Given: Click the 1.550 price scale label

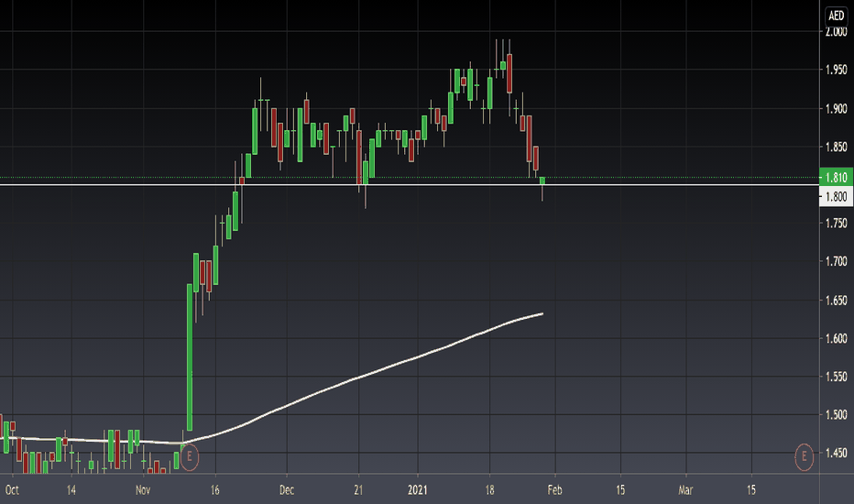Looking at the screenshot, I should 836,377.
